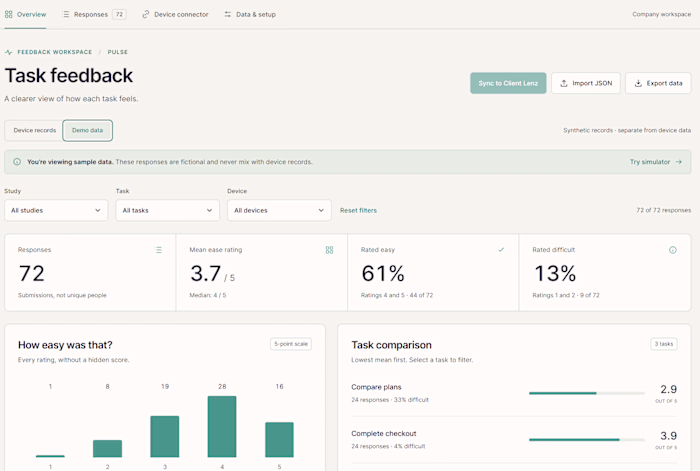Click the Data & setup sliders icon
The height and width of the screenshot is (471, 700).
pos(228,14)
